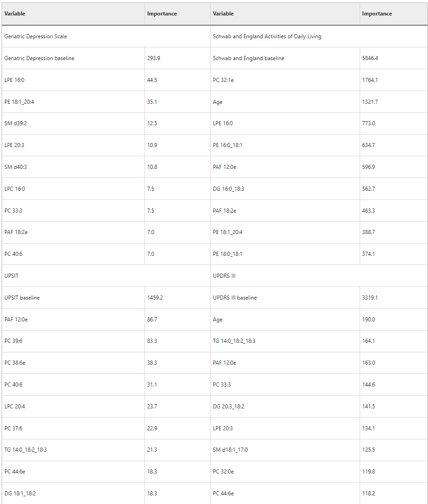Click the UPDRS III section heading
Image resolution: width=428 pixels, height=504 pixels.
pyautogui.click(x=224, y=276)
